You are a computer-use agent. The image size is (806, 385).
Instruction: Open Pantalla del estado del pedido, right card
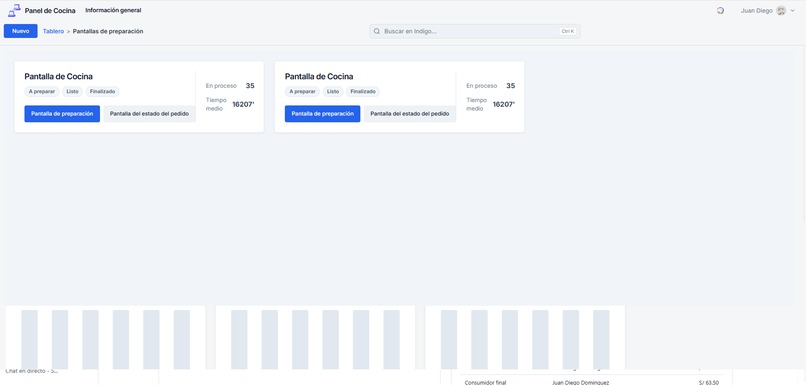tap(410, 114)
